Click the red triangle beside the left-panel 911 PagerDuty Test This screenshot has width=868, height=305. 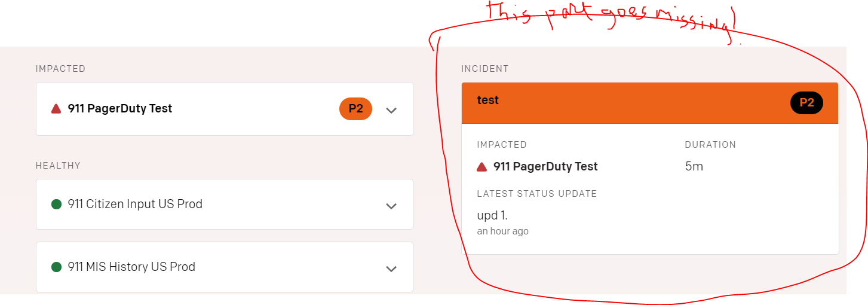pos(56,109)
